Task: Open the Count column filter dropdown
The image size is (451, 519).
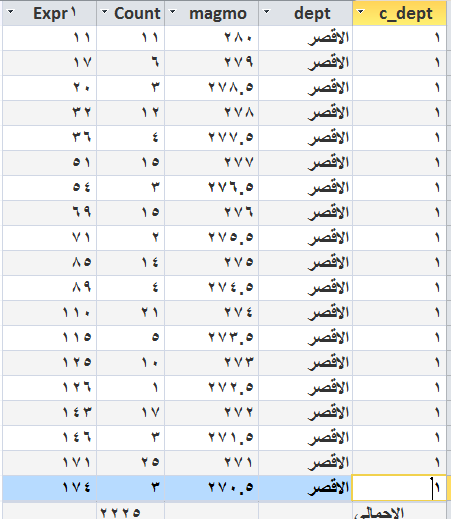Action: (x=104, y=12)
